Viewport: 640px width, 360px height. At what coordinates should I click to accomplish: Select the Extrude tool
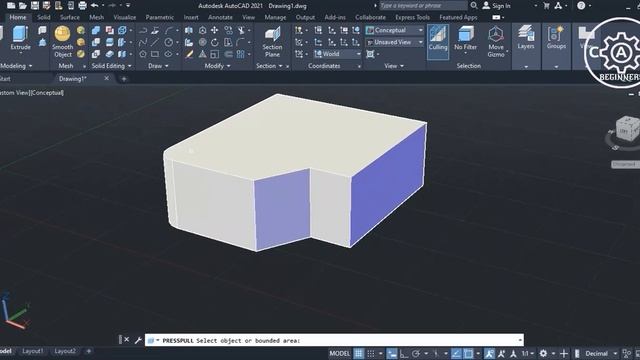tap(20, 38)
